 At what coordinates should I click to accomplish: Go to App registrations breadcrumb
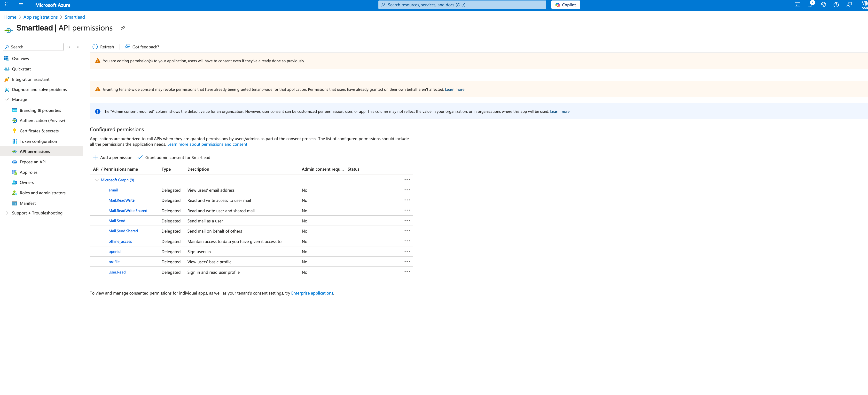pos(40,17)
